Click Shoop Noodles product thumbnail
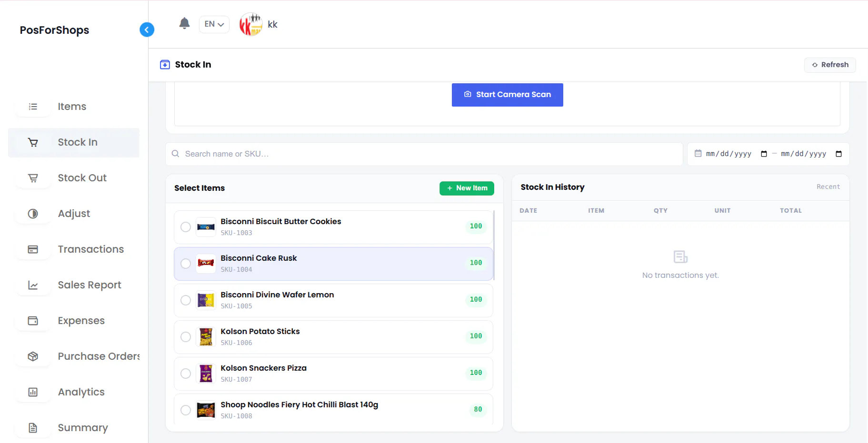868x443 pixels. coord(206,410)
